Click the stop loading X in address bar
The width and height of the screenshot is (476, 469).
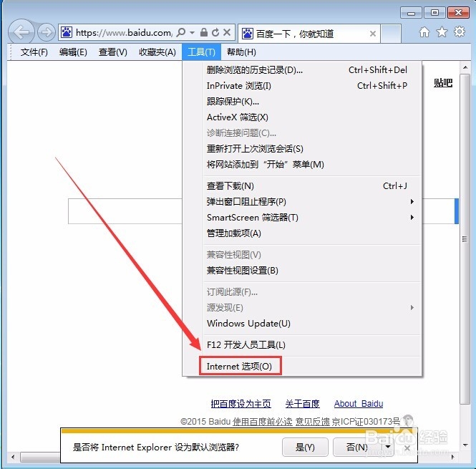(227, 32)
